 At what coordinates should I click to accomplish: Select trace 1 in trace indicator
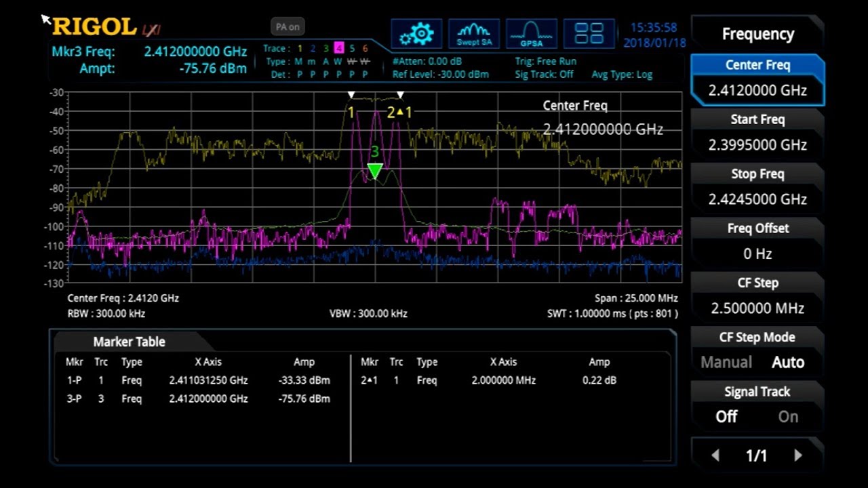click(x=300, y=49)
